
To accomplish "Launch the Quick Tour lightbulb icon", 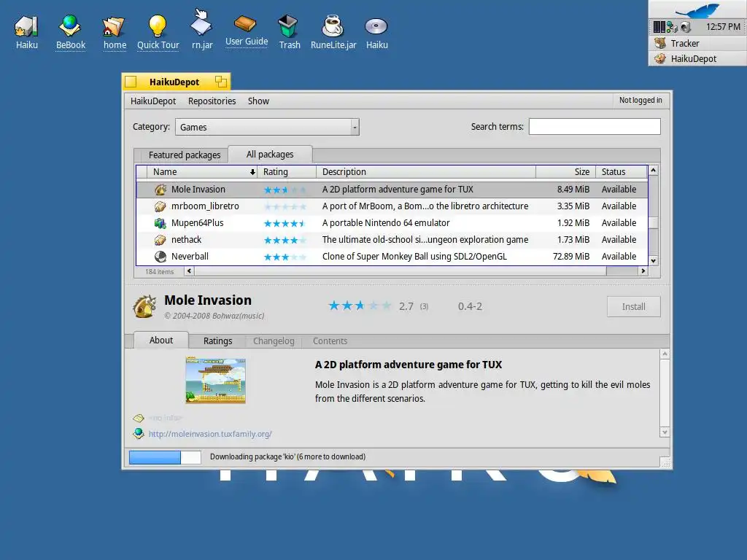I will [x=158, y=26].
